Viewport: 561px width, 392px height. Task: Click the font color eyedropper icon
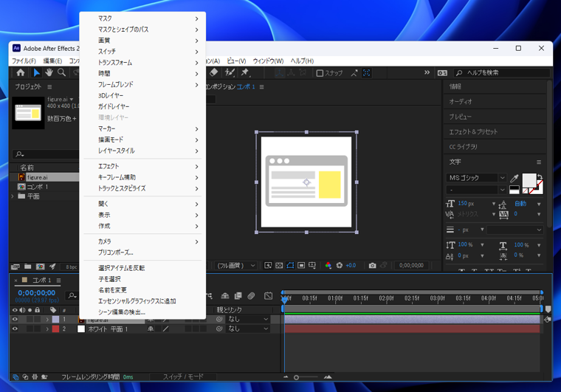(x=514, y=178)
